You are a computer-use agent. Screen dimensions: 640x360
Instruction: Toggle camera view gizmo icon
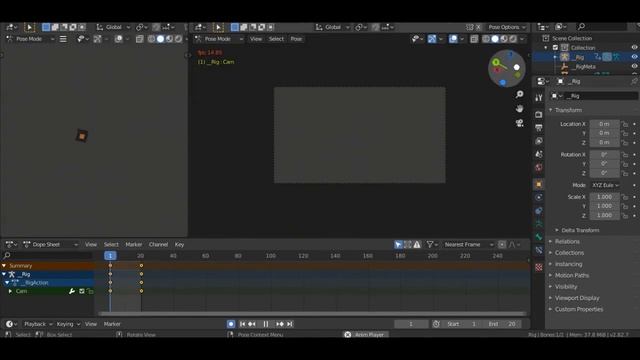[519, 123]
